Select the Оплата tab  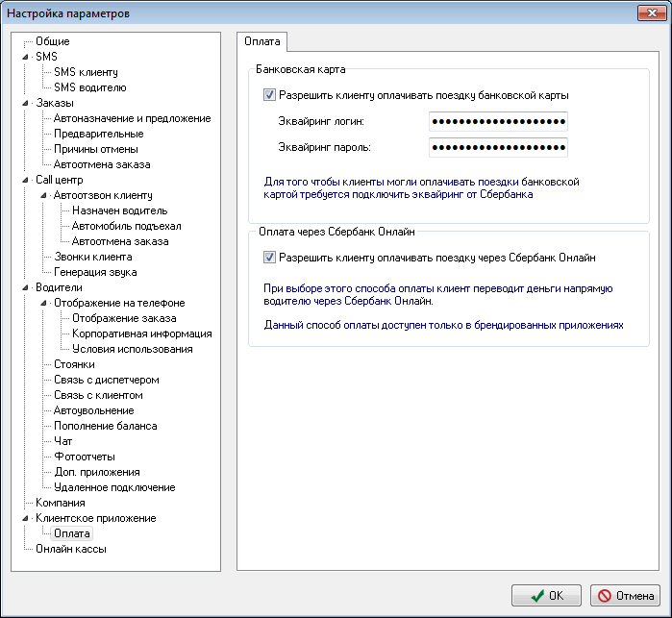[x=261, y=41]
